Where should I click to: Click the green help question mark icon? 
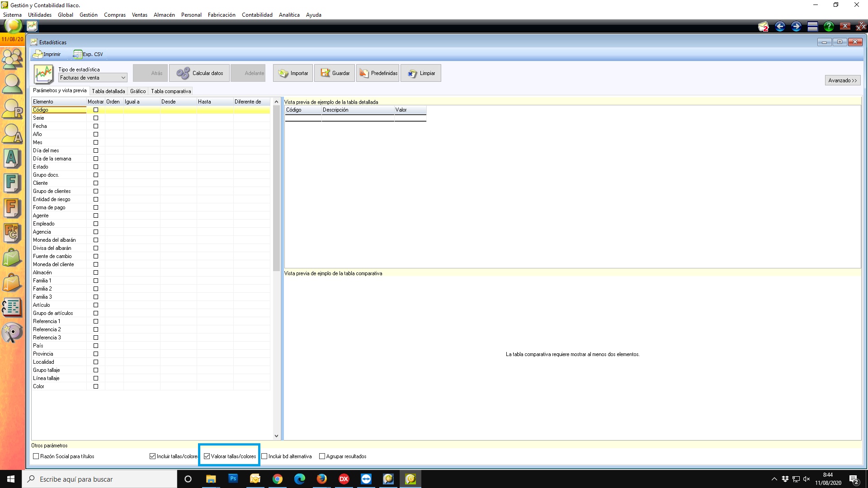(x=829, y=27)
